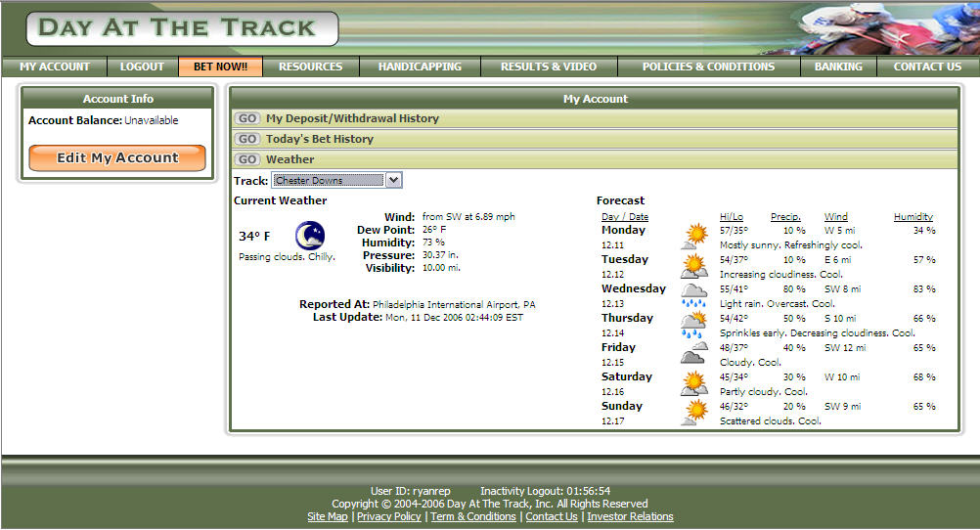
Task: Click the Wednesday forecast day label
Action: [x=634, y=288]
